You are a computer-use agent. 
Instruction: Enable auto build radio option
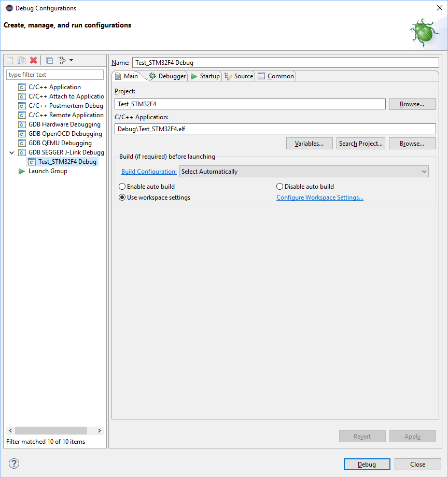click(x=122, y=187)
